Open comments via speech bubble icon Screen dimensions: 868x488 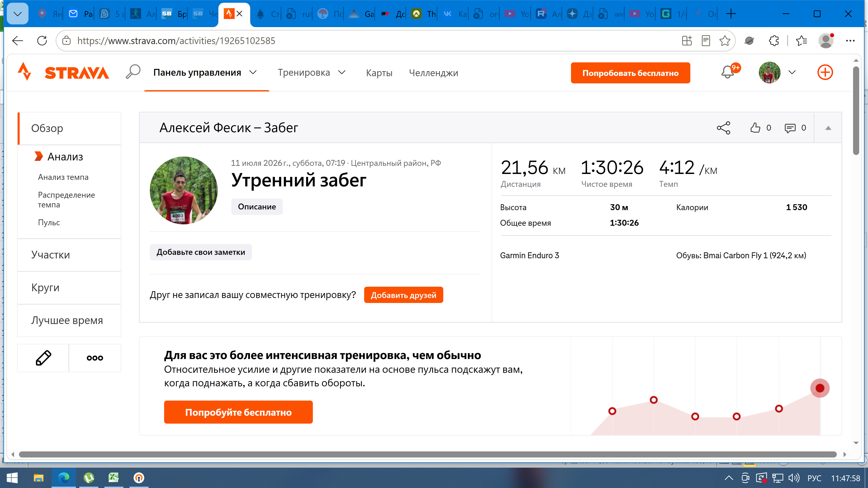coord(790,128)
